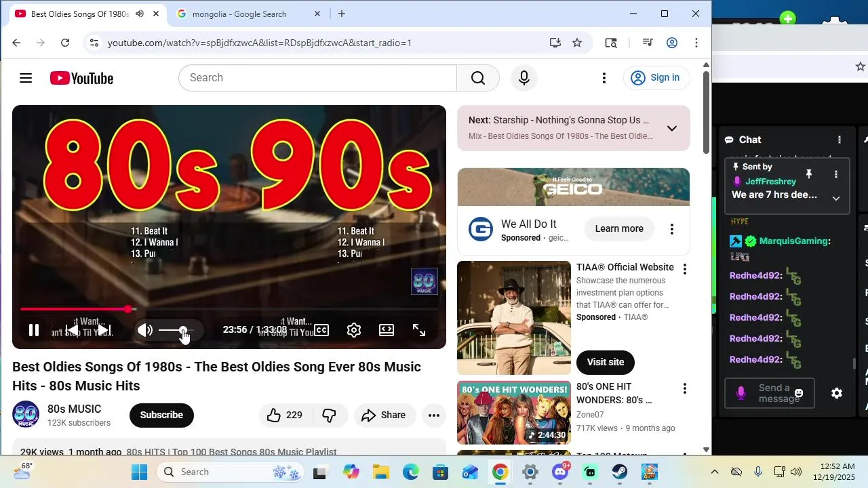Open Chat options menu in stream window
Screen dimensions: 868x488
point(840,140)
